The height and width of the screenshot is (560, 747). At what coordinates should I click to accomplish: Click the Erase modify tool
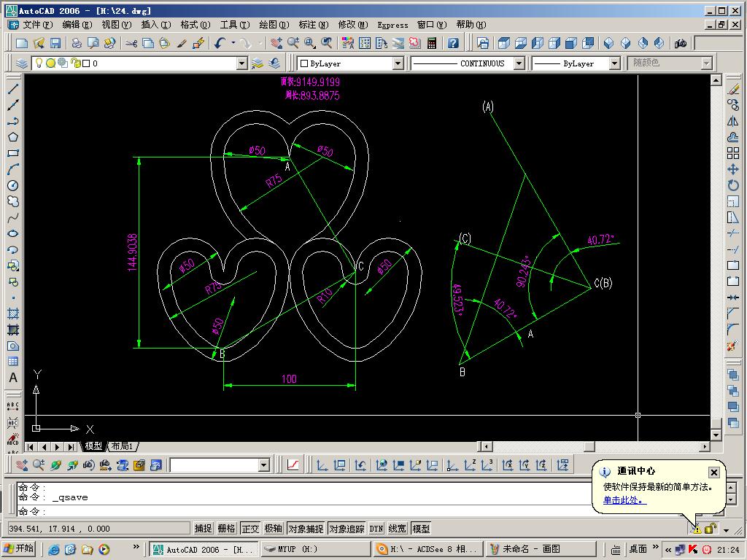(733, 89)
